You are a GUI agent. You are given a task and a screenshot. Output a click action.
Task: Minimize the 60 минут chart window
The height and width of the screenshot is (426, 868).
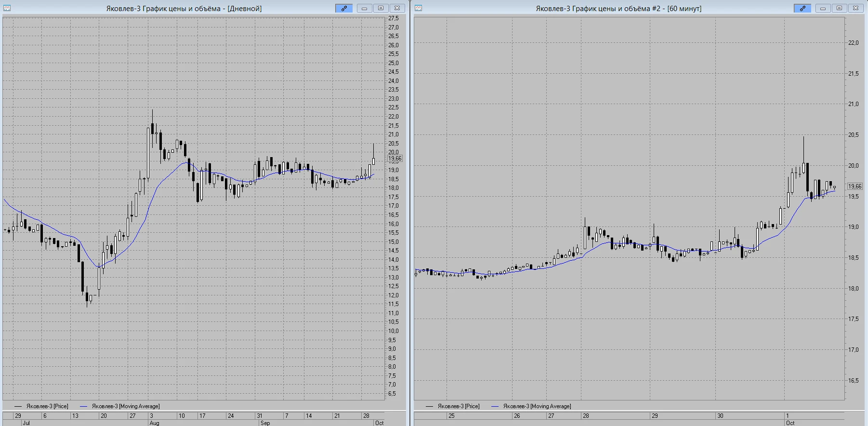click(x=823, y=8)
